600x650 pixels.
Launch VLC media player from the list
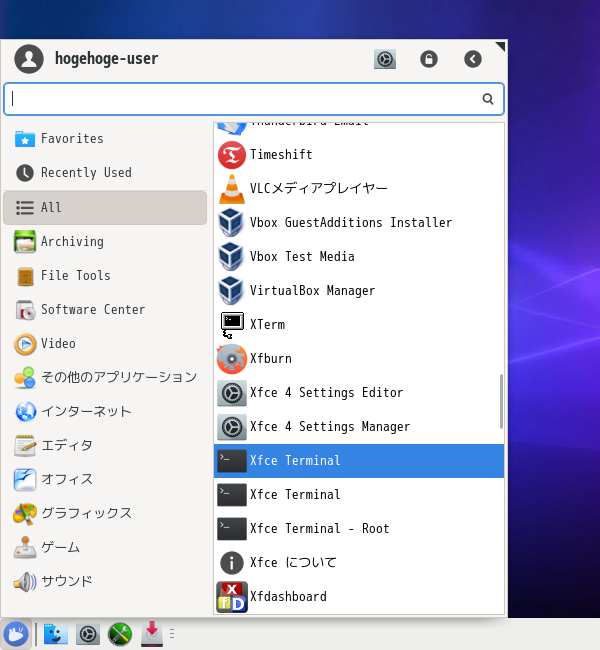coord(359,189)
